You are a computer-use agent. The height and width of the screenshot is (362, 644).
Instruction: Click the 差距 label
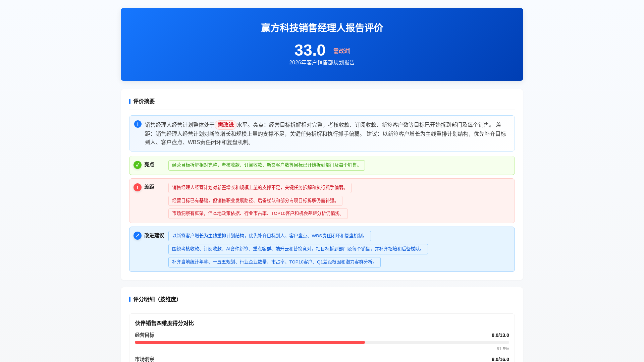[x=149, y=187]
